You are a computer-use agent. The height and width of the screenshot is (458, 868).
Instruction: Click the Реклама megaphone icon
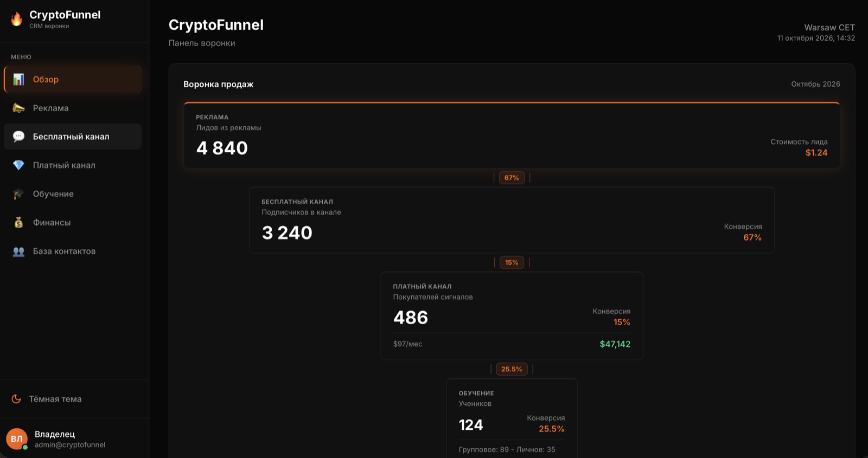(18, 108)
